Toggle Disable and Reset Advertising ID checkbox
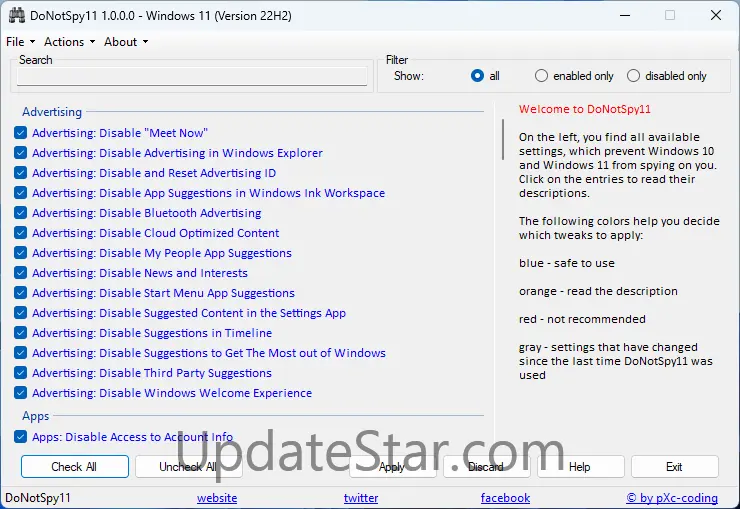 click(20, 173)
